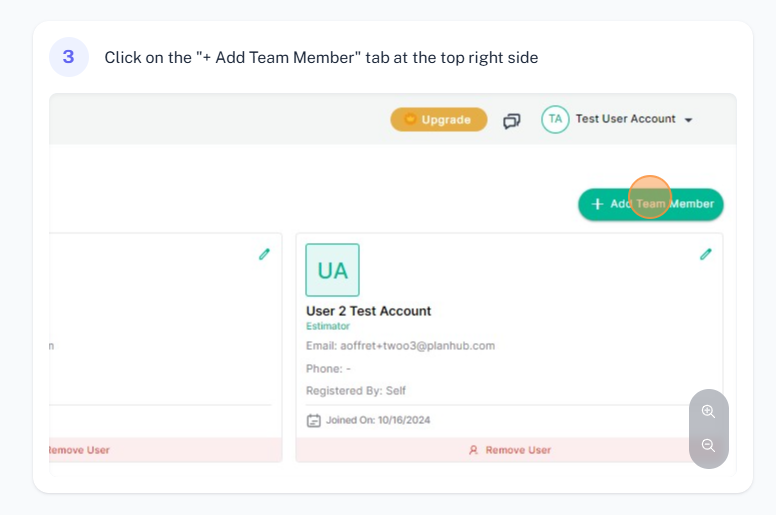The image size is (776, 515).
Task: Click the aoffret+twoo3@planhub.com email text
Action: tap(417, 346)
